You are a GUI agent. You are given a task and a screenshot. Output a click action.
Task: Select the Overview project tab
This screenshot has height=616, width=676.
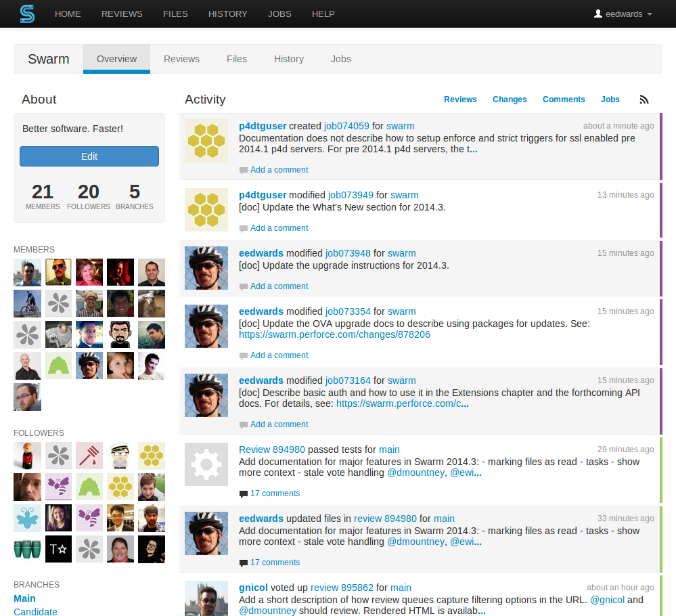click(x=116, y=59)
